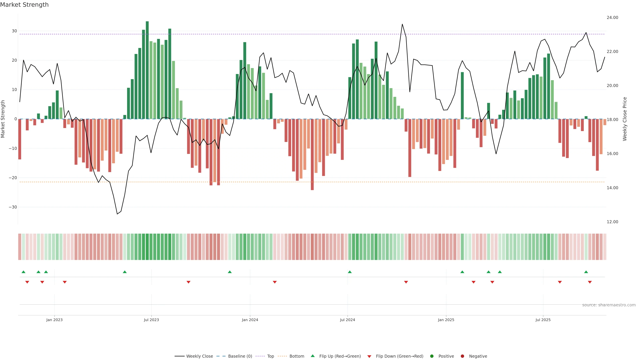This screenshot has width=644, height=362.
Task: Toggle the Top threshold legend entry
Action: tap(270, 356)
